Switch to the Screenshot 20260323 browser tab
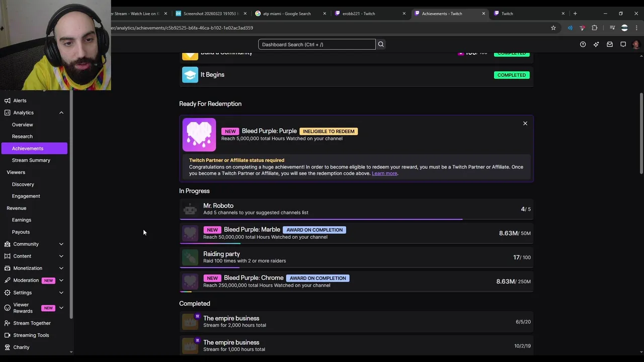 (211, 14)
